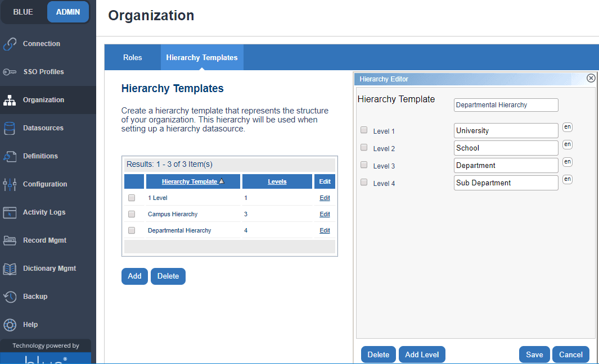This screenshot has width=599, height=364.
Task: Open language option for Level 1 University
Action: 568,127
